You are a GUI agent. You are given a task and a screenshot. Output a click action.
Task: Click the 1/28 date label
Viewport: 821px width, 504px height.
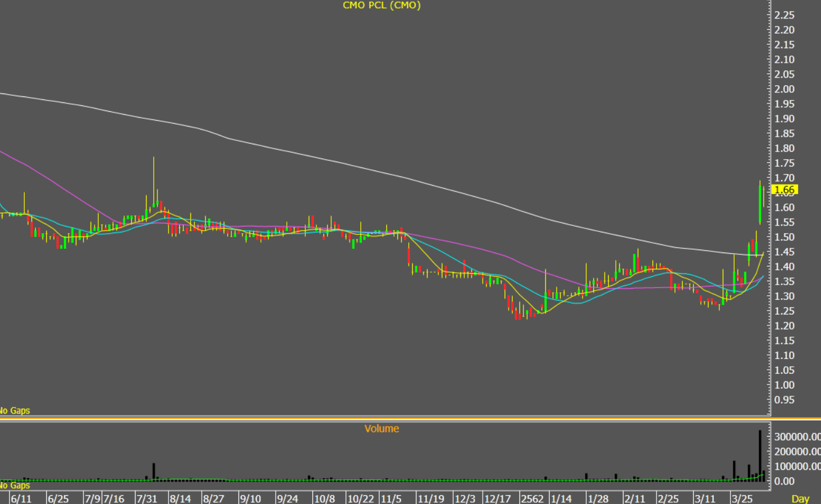tap(597, 499)
